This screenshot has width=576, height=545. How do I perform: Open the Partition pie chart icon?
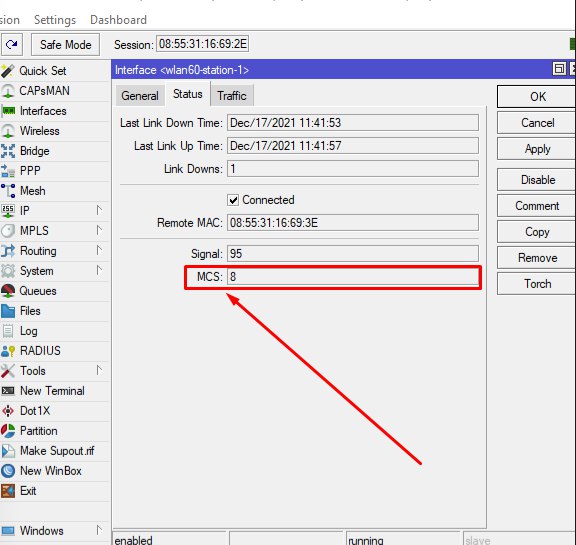click(x=8, y=431)
